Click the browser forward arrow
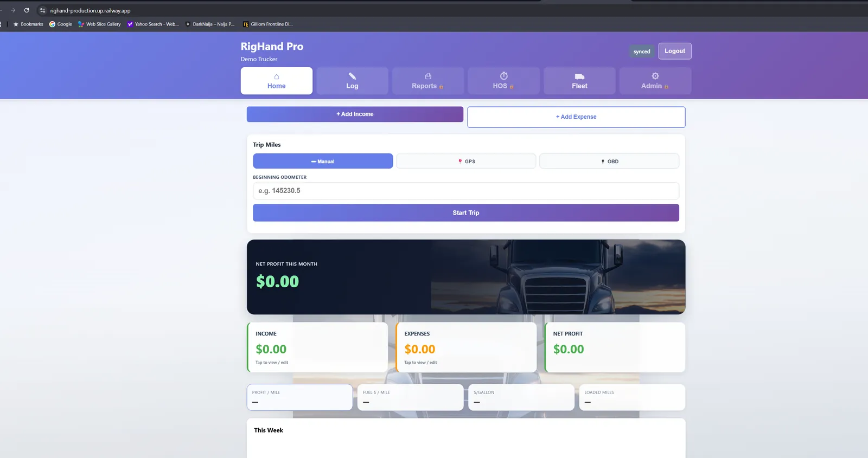Image resolution: width=868 pixels, height=458 pixels. [13, 10]
